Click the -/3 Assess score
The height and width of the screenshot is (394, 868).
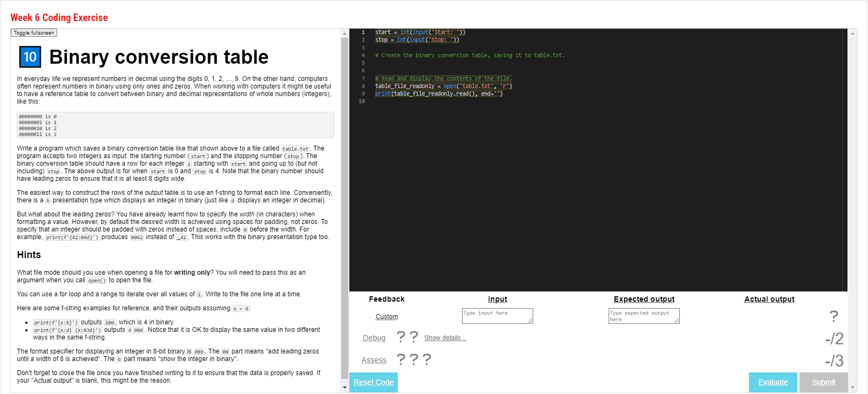(x=834, y=361)
